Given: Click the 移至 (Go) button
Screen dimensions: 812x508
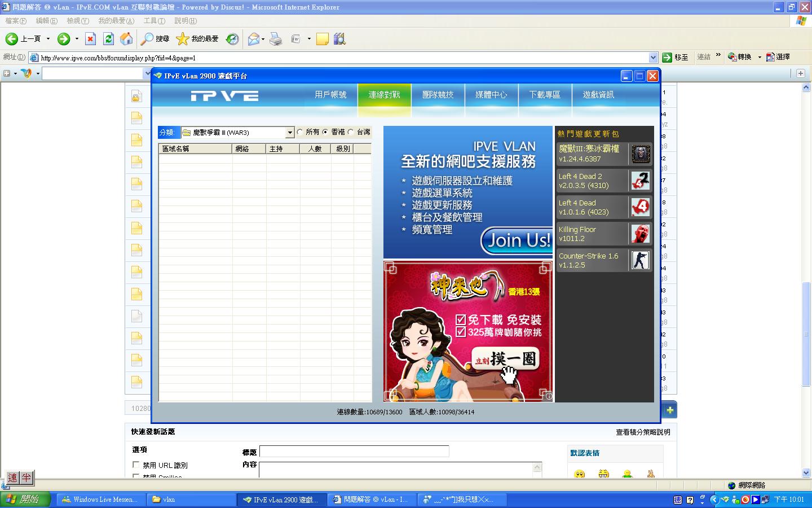Looking at the screenshot, I should click(x=676, y=57).
